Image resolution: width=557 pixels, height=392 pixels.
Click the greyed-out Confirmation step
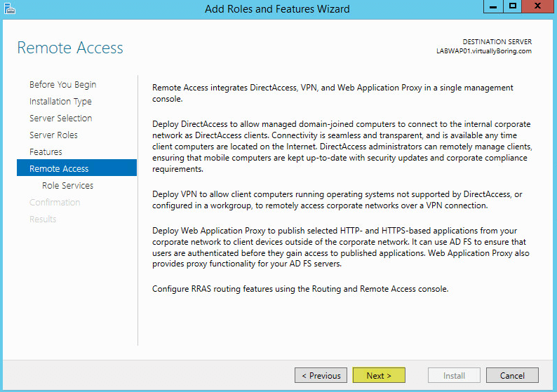(x=55, y=203)
